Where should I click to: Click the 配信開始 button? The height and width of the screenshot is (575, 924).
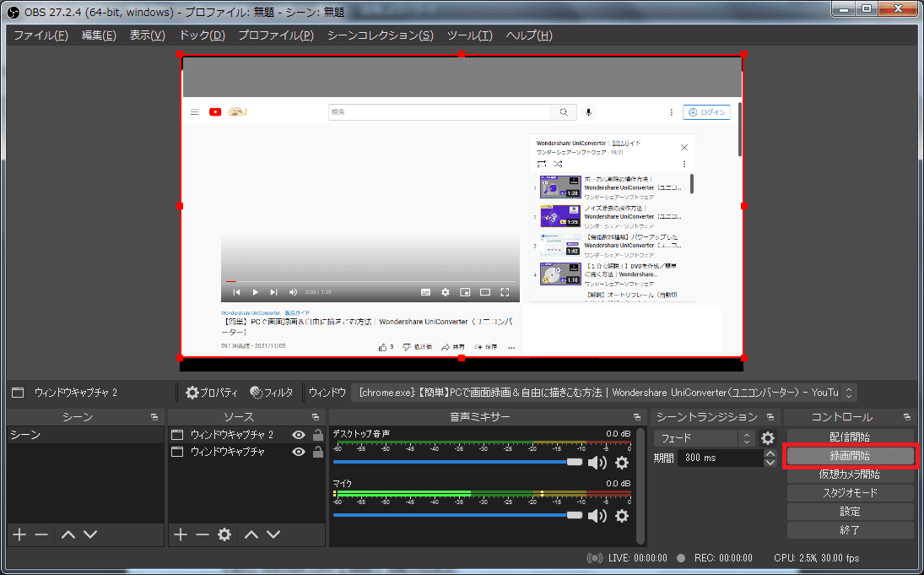pos(850,437)
